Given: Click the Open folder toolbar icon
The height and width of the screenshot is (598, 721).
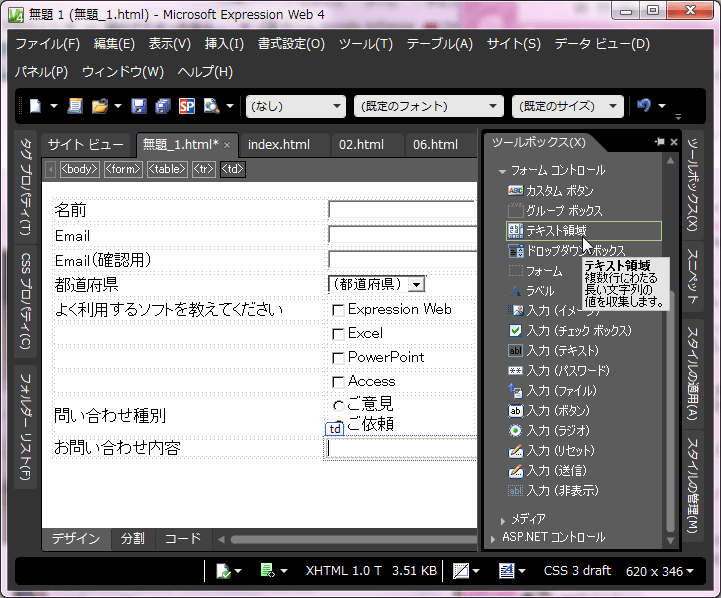Looking at the screenshot, I should tap(100, 106).
